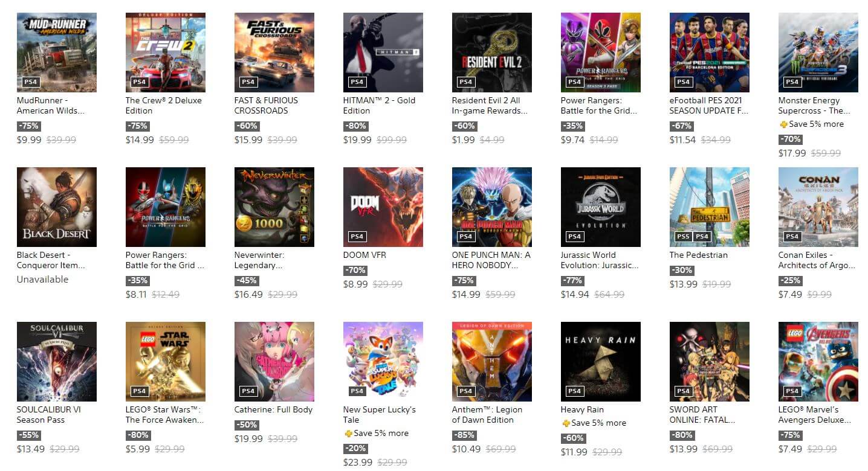Open the Black Desert Conqueror Item listing
Screen dimensions: 868x471
coord(51,260)
